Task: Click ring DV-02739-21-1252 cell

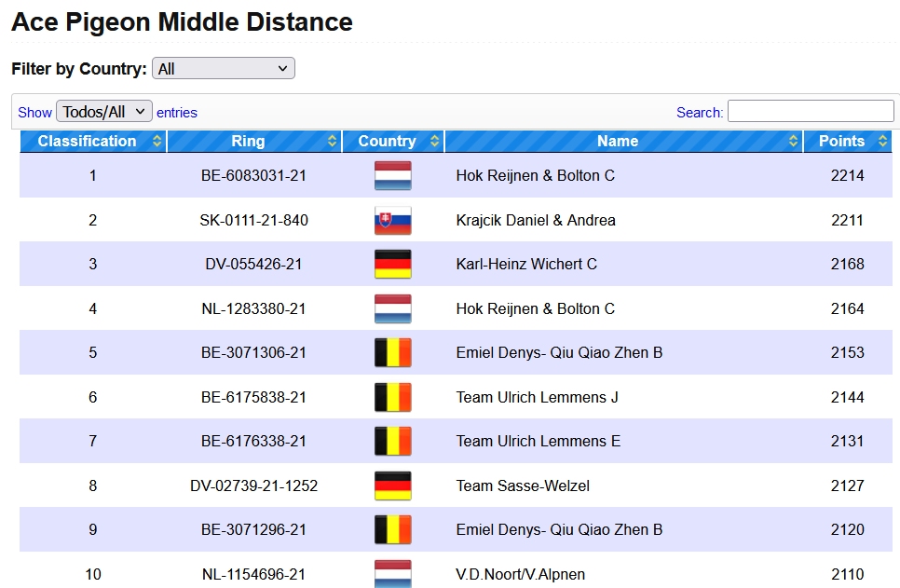Action: 253,485
